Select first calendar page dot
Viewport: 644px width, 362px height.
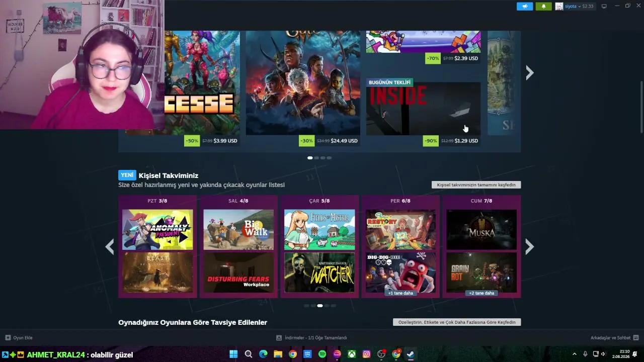(306, 306)
